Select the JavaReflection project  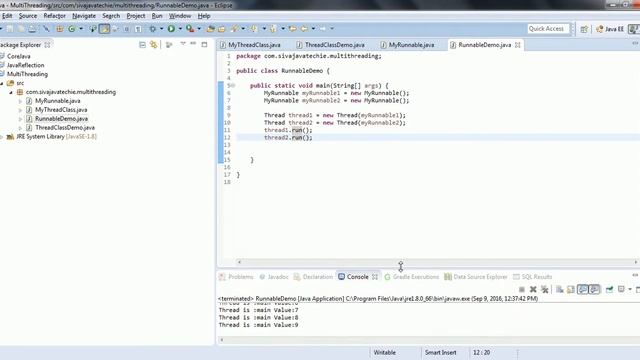[x=25, y=65]
